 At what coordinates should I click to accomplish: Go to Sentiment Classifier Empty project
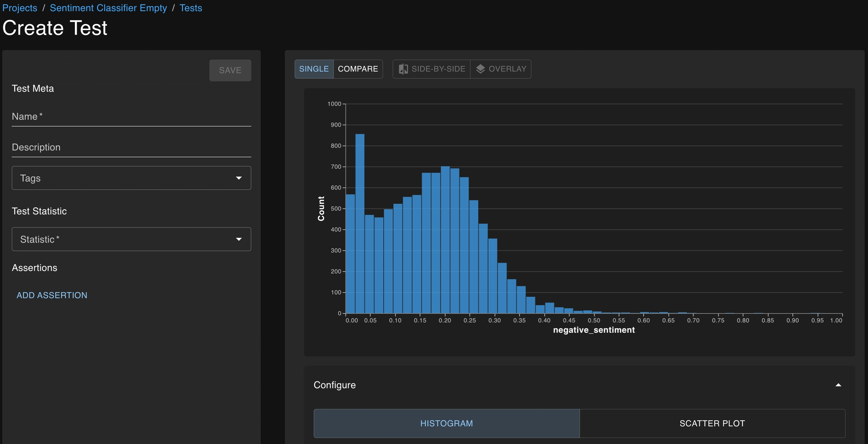point(108,8)
